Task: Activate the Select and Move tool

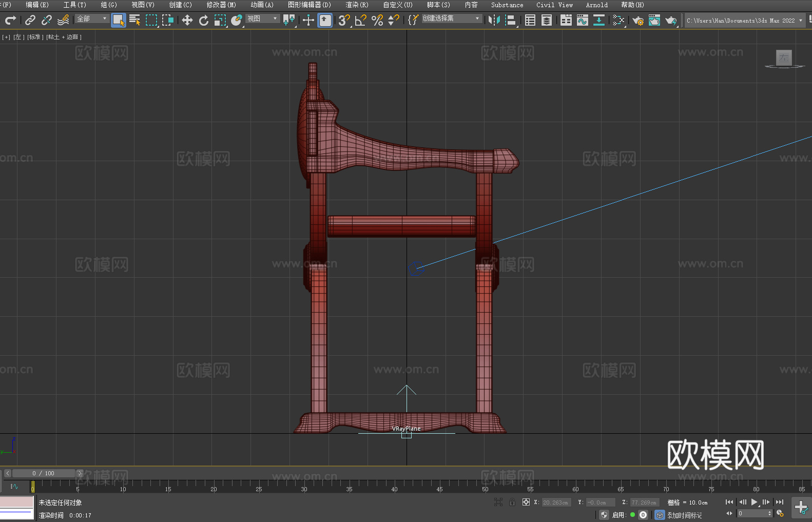Action: (x=187, y=20)
